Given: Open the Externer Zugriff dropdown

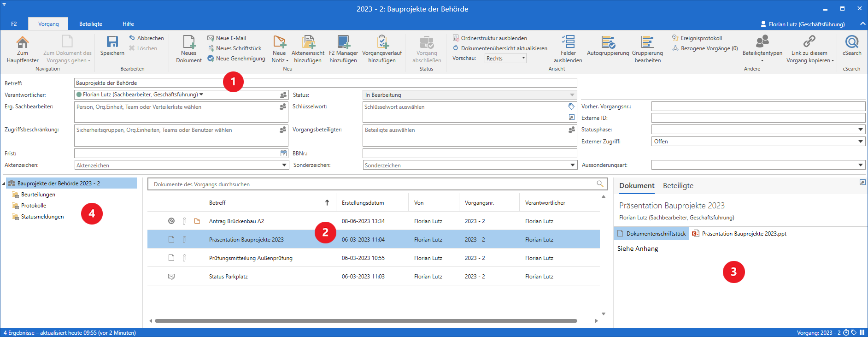Looking at the screenshot, I should [x=860, y=142].
